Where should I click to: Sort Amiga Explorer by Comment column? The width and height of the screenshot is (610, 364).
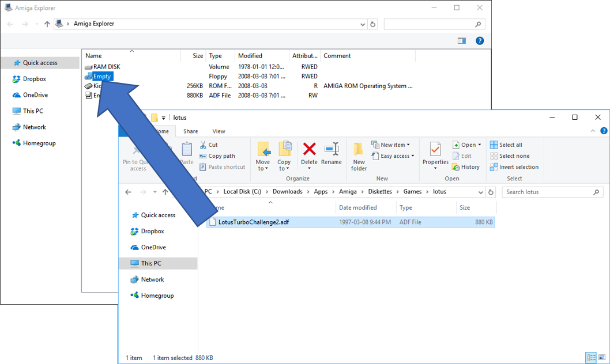click(337, 56)
